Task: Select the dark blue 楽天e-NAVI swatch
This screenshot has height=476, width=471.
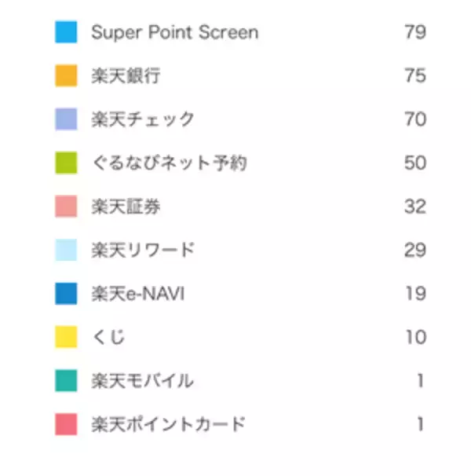Action: point(66,294)
